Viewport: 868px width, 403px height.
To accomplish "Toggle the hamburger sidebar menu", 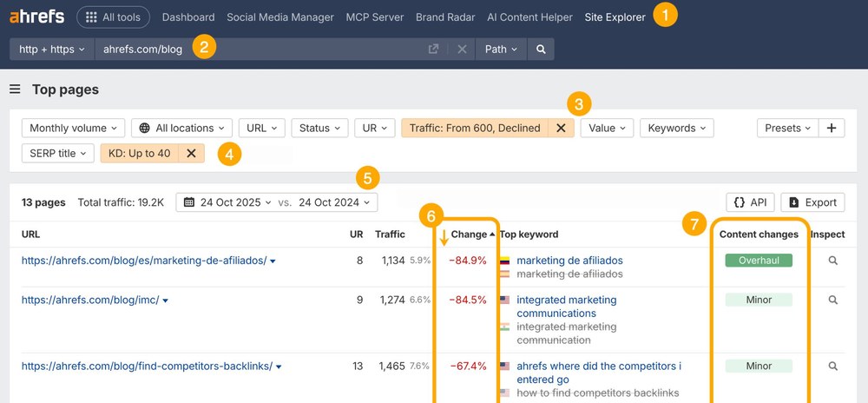I will tap(15, 89).
